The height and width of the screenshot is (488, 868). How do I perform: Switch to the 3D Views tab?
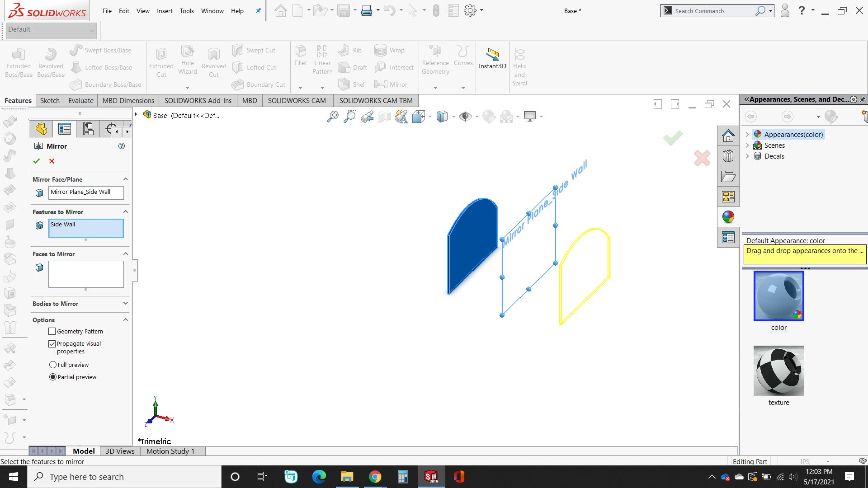click(120, 451)
